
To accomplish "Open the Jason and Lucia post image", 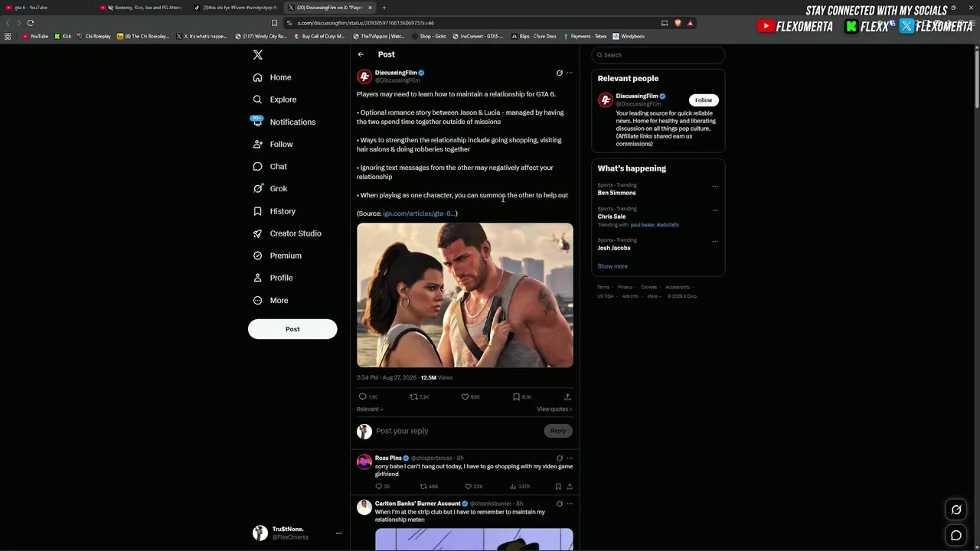I will (465, 295).
